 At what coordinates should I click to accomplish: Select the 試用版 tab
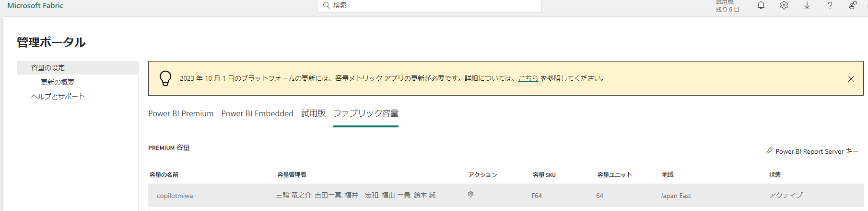pos(314,113)
